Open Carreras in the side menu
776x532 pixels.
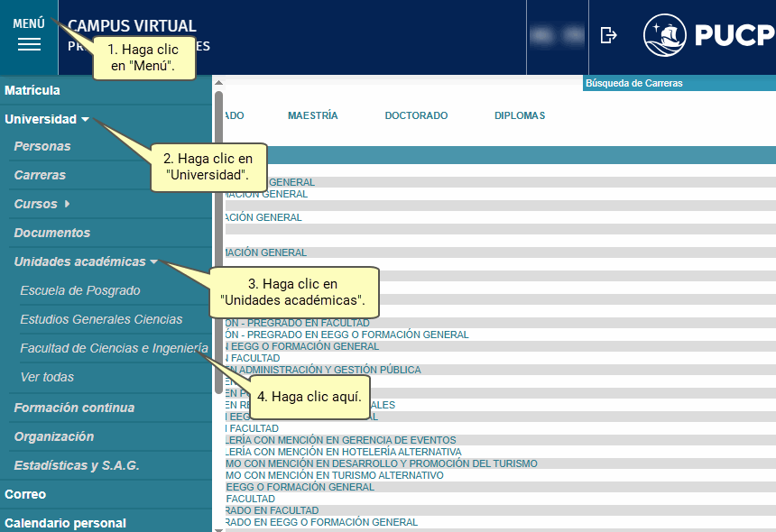click(40, 175)
